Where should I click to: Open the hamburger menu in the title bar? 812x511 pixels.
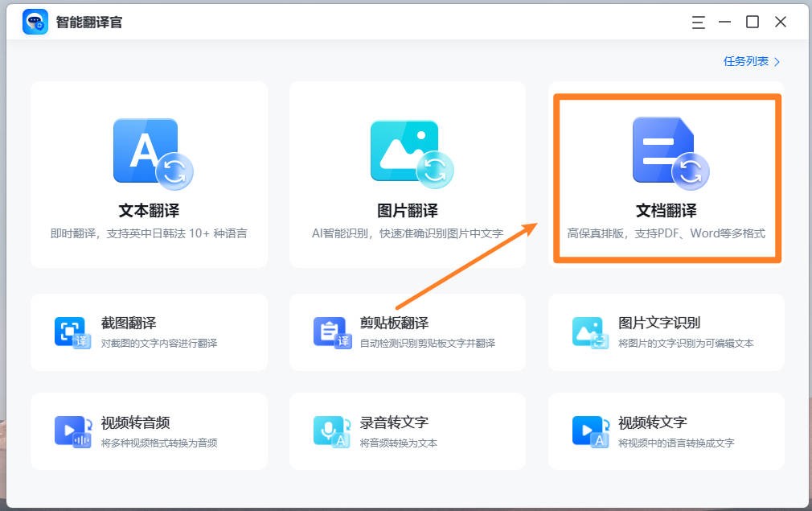697,23
